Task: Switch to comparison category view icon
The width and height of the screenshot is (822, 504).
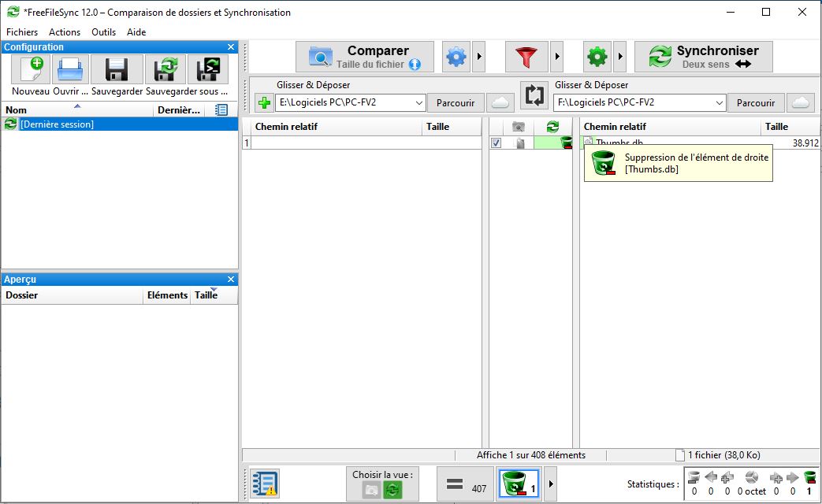Action: (371, 491)
